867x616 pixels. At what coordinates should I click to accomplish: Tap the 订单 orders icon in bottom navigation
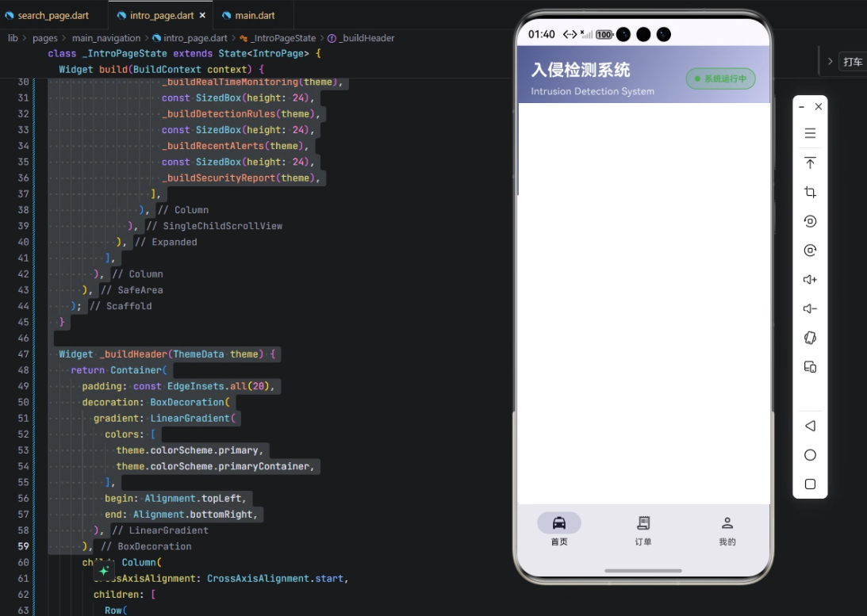[x=643, y=522]
